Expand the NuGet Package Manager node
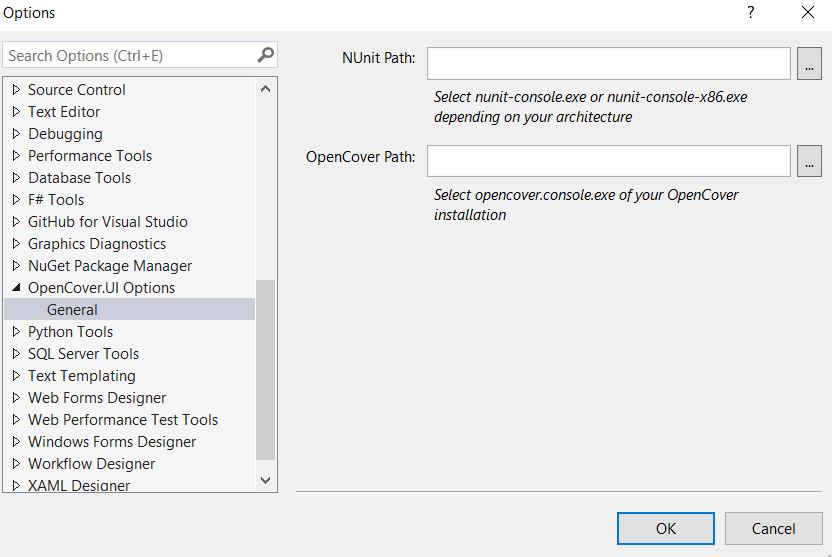Viewport: 832px width, 557px height. (x=16, y=266)
